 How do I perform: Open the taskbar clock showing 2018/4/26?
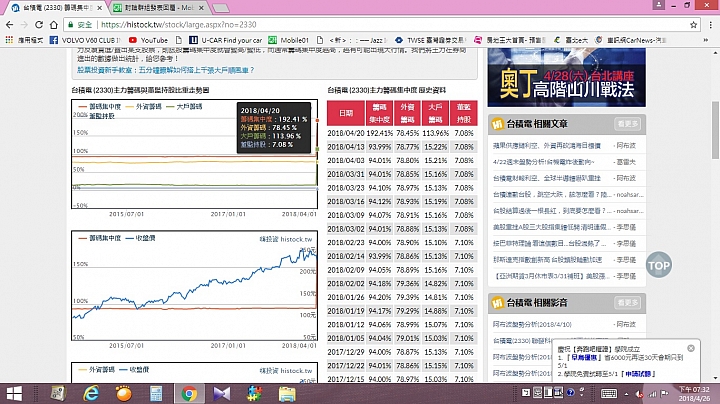coord(694,394)
